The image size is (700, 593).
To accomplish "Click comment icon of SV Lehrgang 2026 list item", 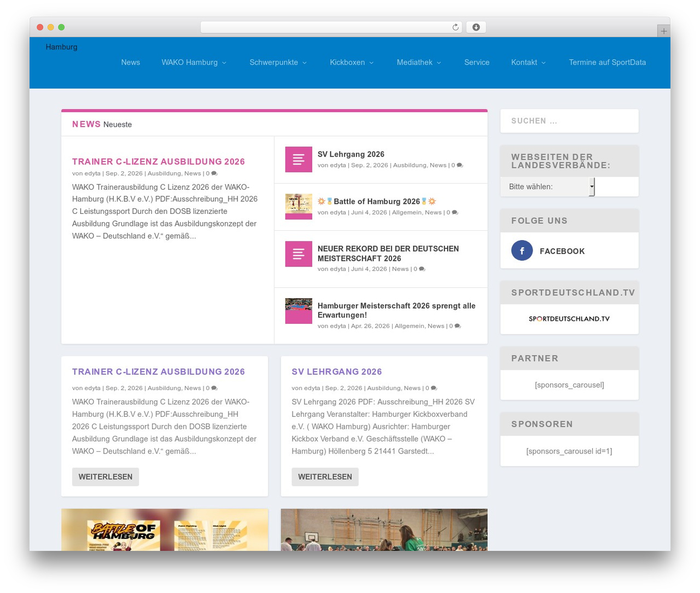I will [x=460, y=165].
